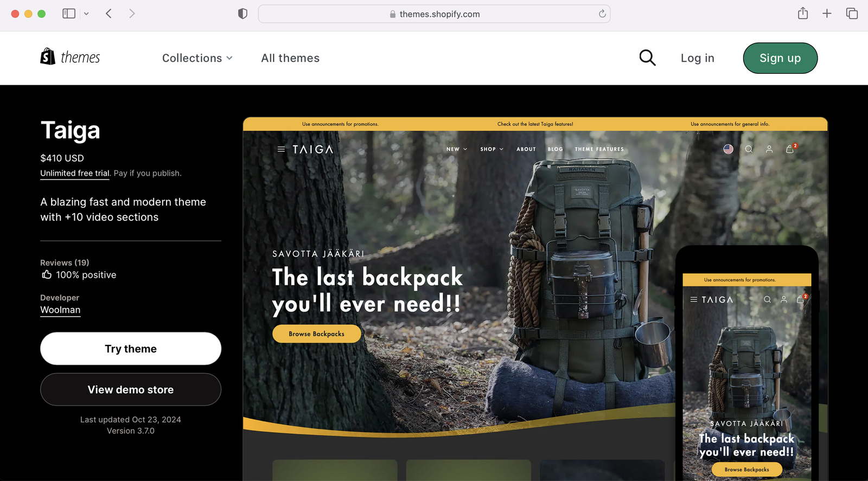Click the green Sign up button
Viewport: 868px width, 481px height.
point(780,58)
